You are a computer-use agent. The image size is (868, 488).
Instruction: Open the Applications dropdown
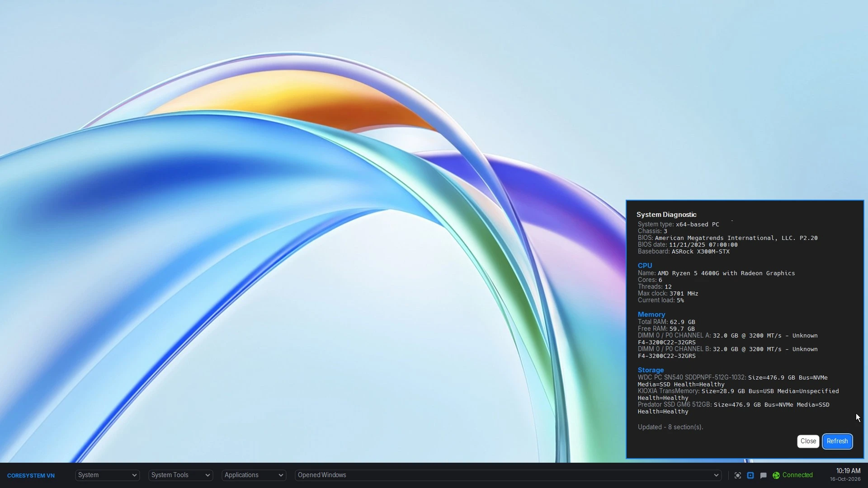pos(254,475)
